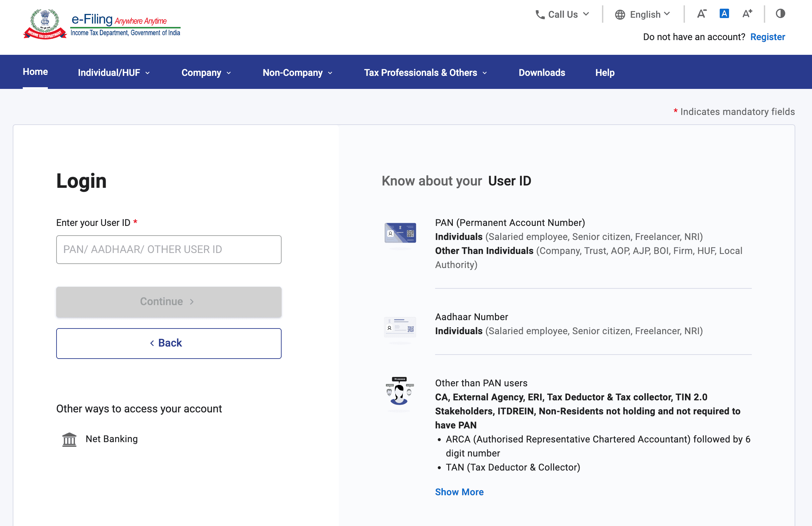Reset to default font size A icon
This screenshot has width=812, height=526.
point(724,14)
